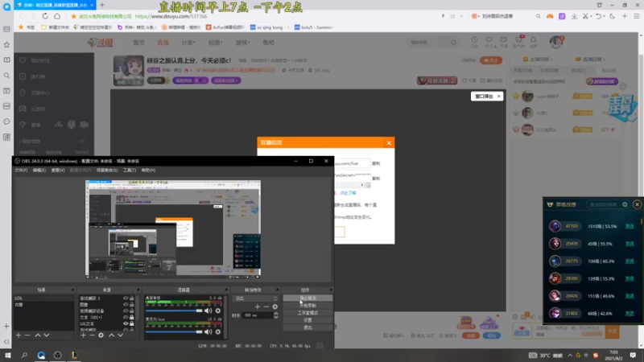Go to the browser home page icon
The image size is (644, 362).
(57, 16)
